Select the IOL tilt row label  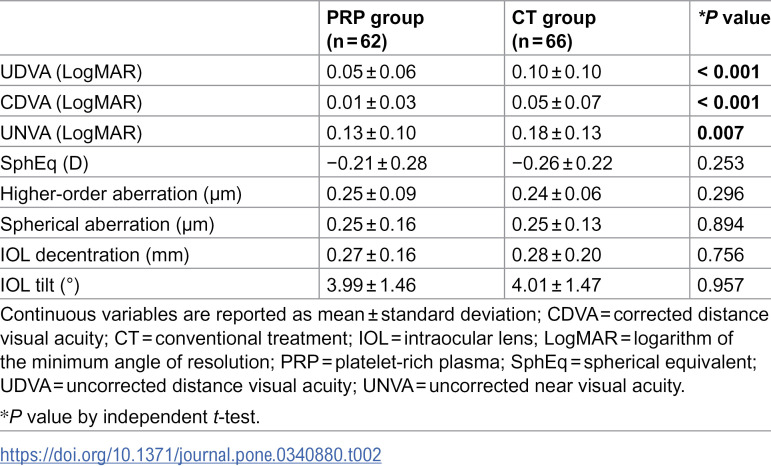pyautogui.click(x=40, y=286)
